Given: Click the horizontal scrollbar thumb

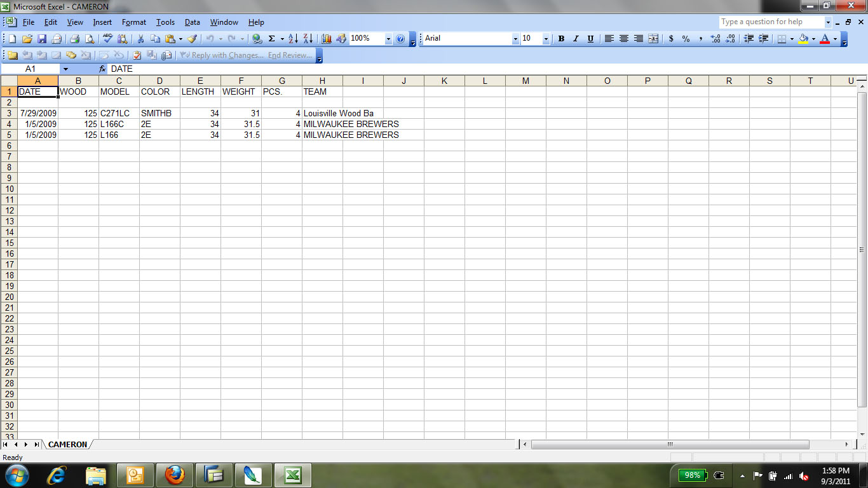Looking at the screenshot, I should (670, 445).
